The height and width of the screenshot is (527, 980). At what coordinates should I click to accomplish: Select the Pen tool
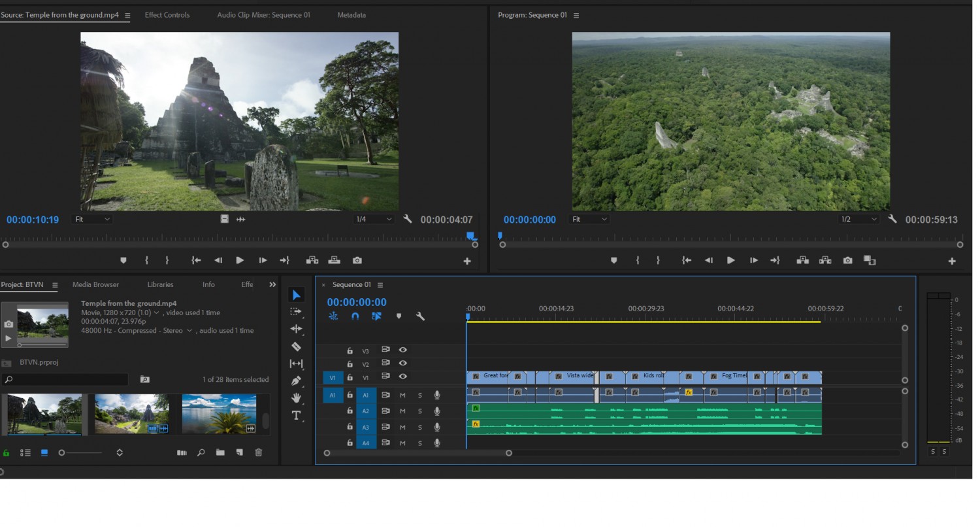(x=296, y=381)
